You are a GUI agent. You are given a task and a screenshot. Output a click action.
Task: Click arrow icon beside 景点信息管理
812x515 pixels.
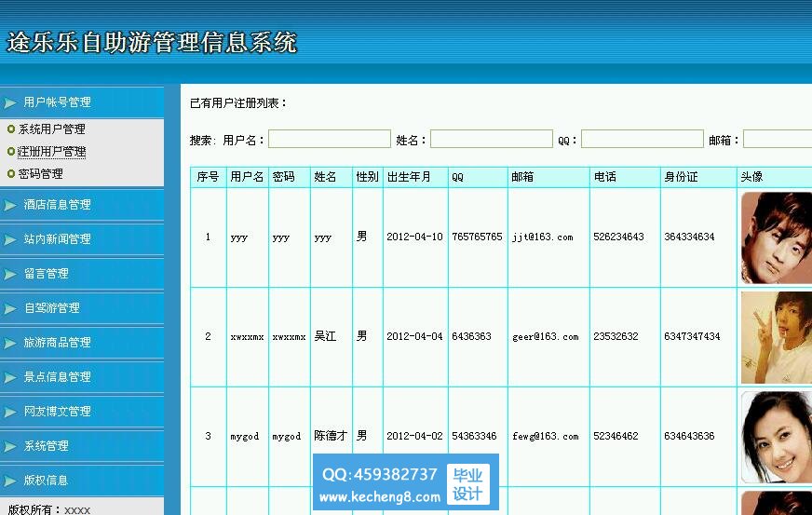(10, 378)
